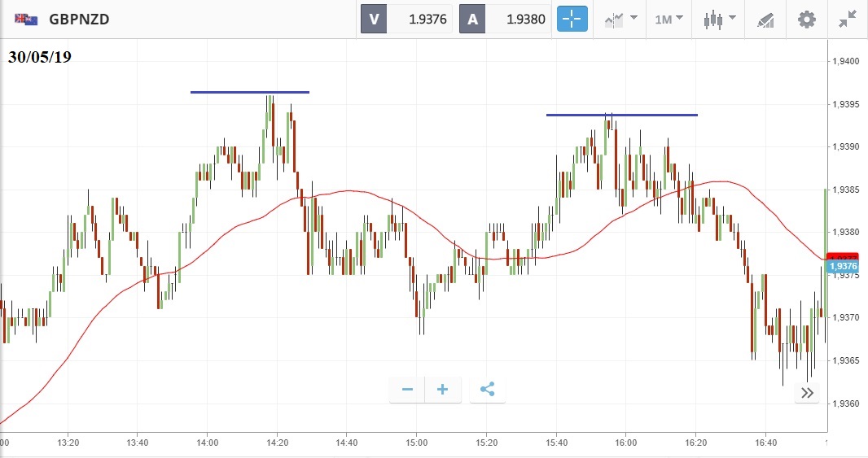Screen dimensions: 868x458
Task: Open the drawing tools icon
Action: click(x=765, y=19)
